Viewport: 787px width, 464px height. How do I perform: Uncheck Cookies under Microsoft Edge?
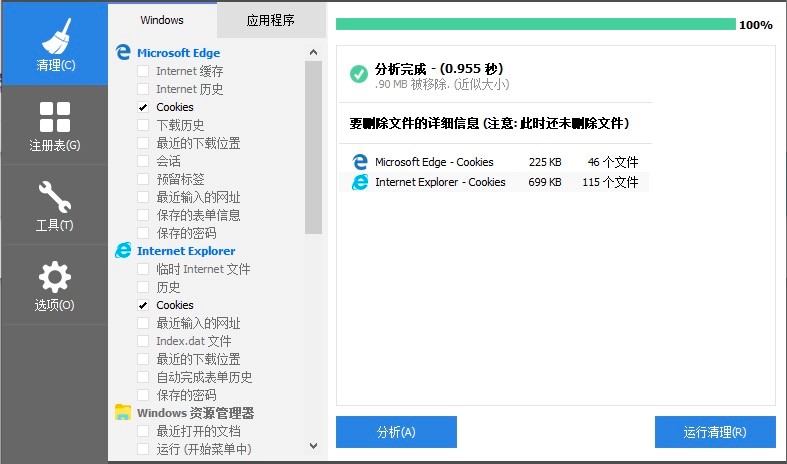(143, 107)
